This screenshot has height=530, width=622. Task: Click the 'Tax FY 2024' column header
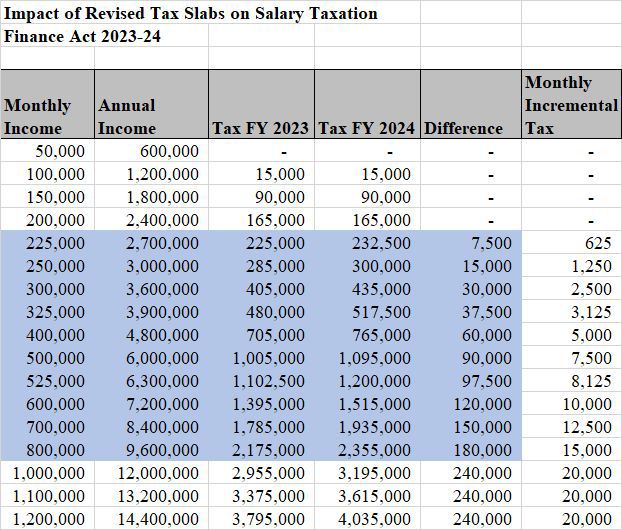(x=367, y=104)
